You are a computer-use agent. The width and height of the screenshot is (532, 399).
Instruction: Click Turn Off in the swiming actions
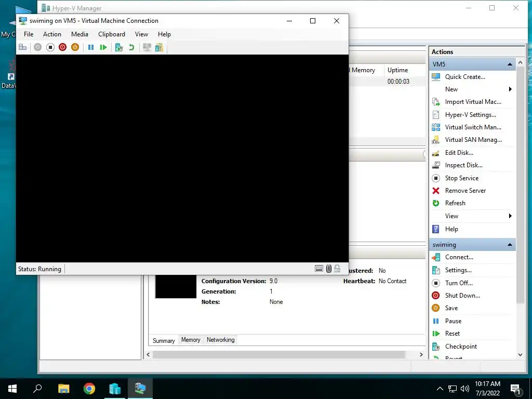click(x=459, y=283)
